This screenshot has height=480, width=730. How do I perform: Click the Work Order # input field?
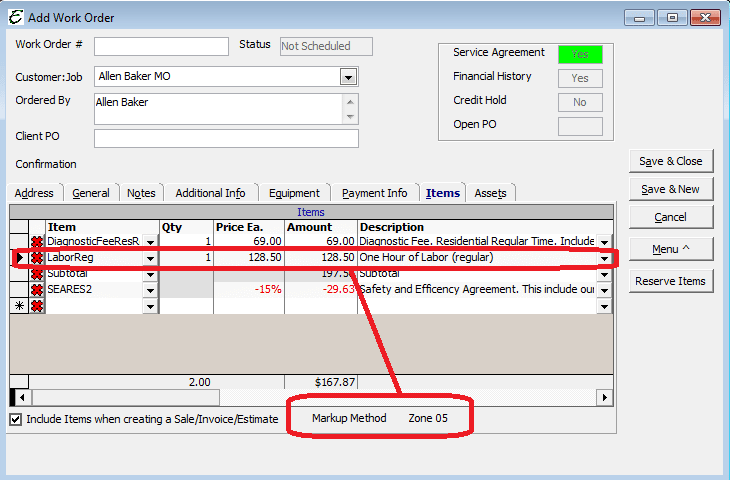point(161,47)
